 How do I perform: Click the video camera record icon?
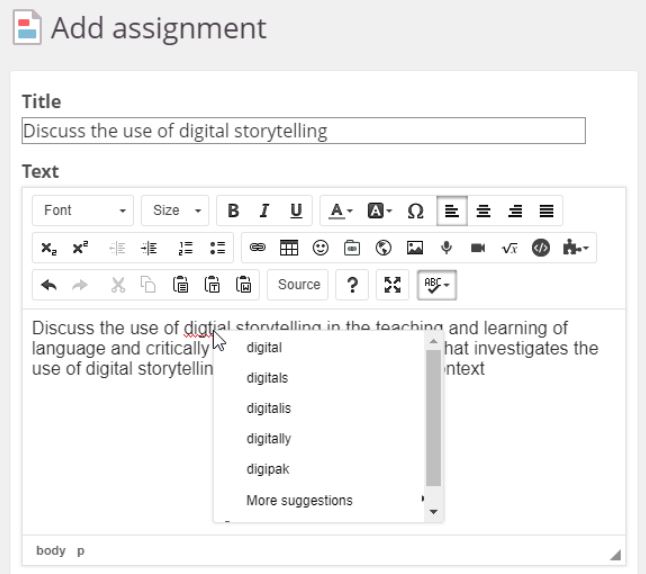[478, 248]
